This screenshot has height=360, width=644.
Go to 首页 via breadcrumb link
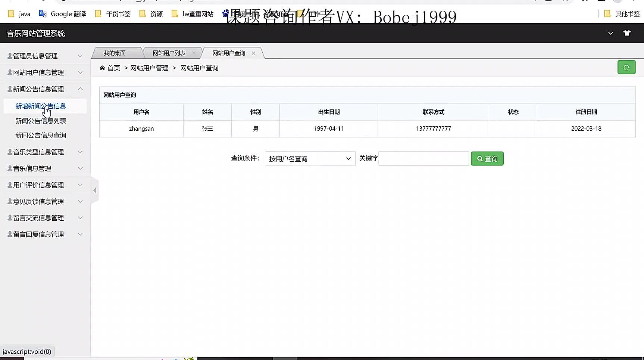(114, 68)
